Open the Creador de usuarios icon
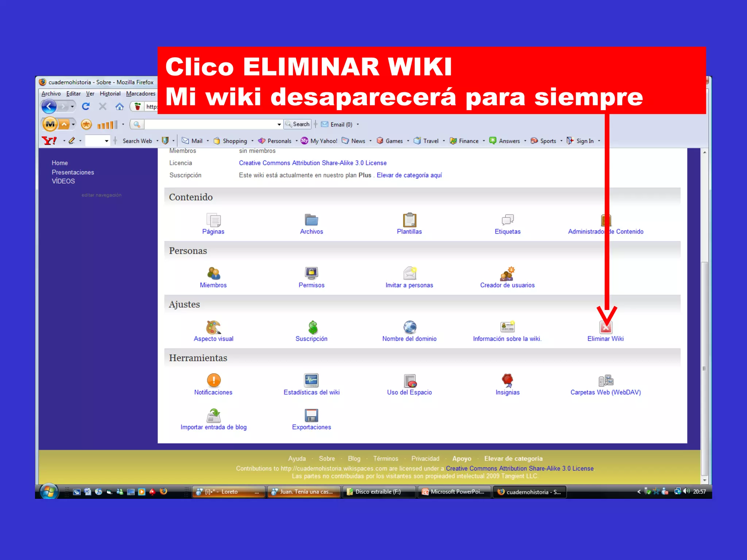Screen dimensions: 747x560 [x=507, y=273]
